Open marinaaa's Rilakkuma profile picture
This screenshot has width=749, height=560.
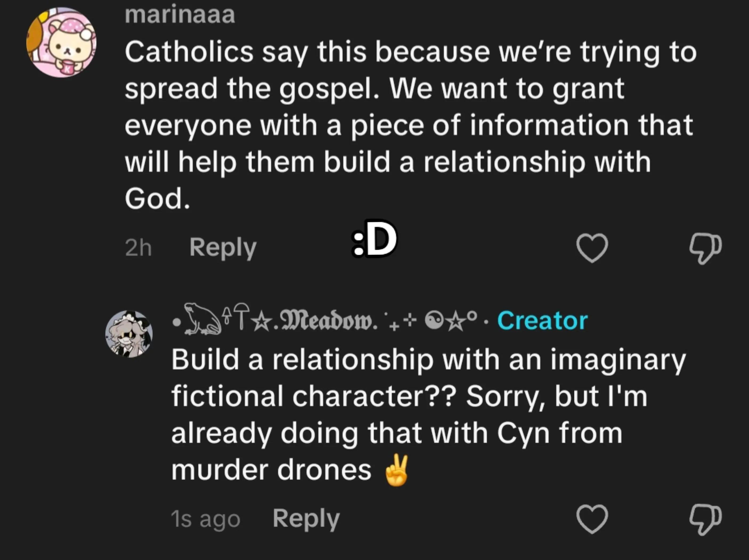click(x=61, y=42)
